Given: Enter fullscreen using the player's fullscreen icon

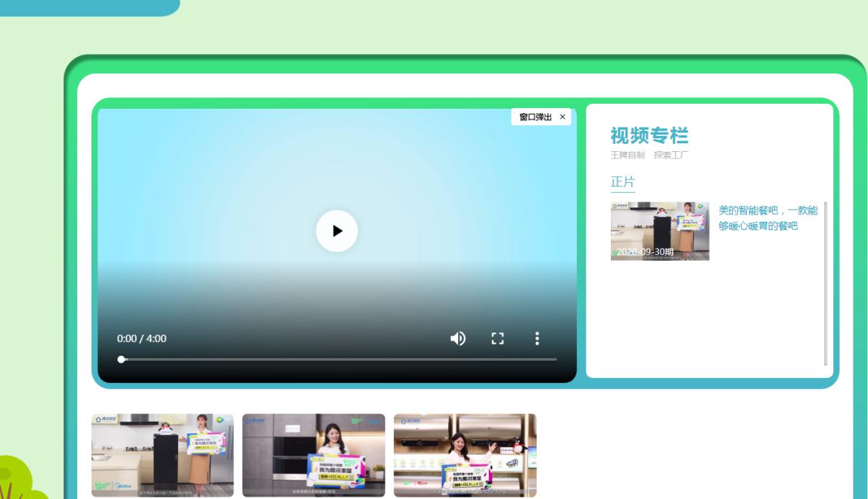Looking at the screenshot, I should 497,338.
